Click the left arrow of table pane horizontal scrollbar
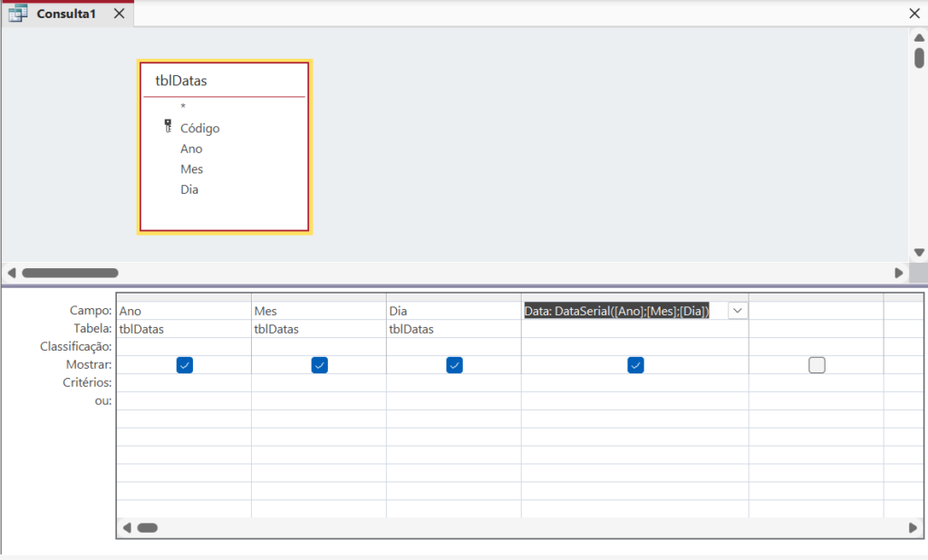 12,273
